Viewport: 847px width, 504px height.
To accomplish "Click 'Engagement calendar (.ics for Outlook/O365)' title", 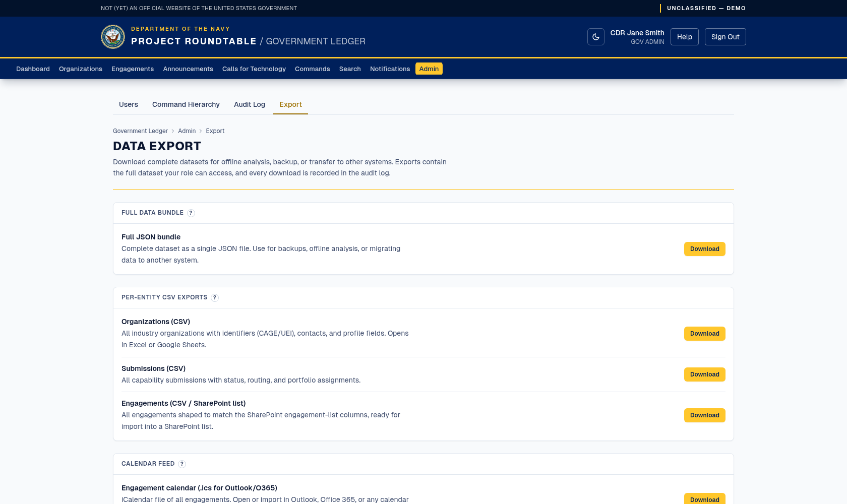I will coord(199,488).
